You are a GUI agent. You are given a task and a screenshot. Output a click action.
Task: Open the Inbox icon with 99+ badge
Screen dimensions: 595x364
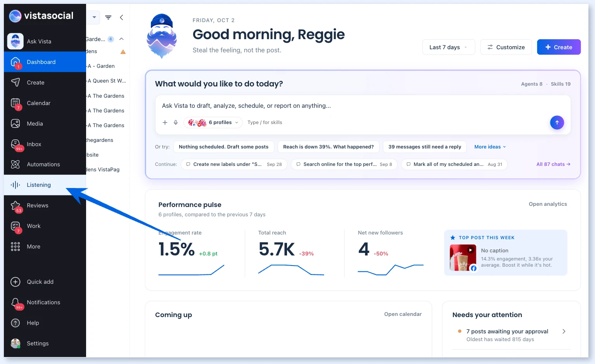(16, 144)
